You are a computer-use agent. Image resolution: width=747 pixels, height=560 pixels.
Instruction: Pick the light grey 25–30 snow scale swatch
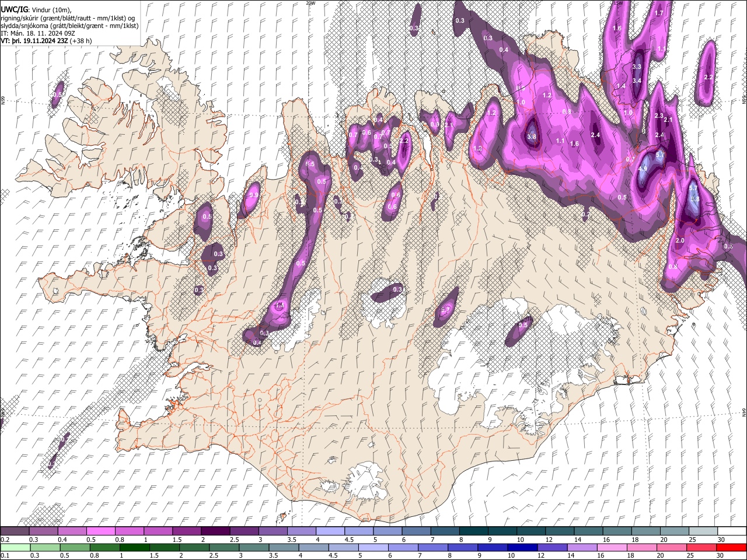tap(703, 531)
